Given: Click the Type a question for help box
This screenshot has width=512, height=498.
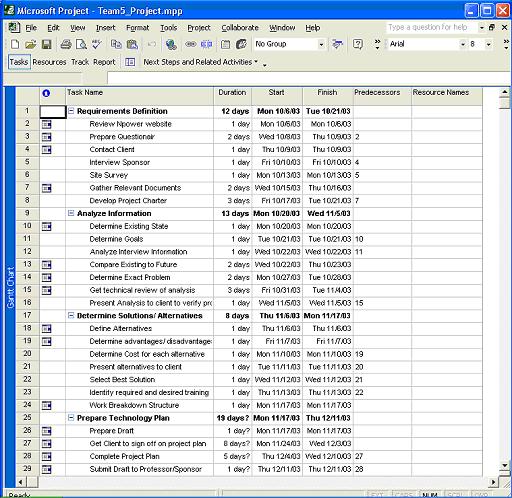Looking at the screenshot, I should click(x=432, y=28).
